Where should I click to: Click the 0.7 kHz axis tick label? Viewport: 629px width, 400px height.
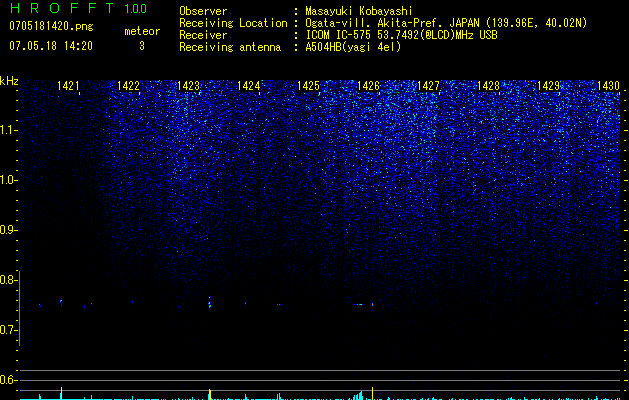(x=7, y=330)
